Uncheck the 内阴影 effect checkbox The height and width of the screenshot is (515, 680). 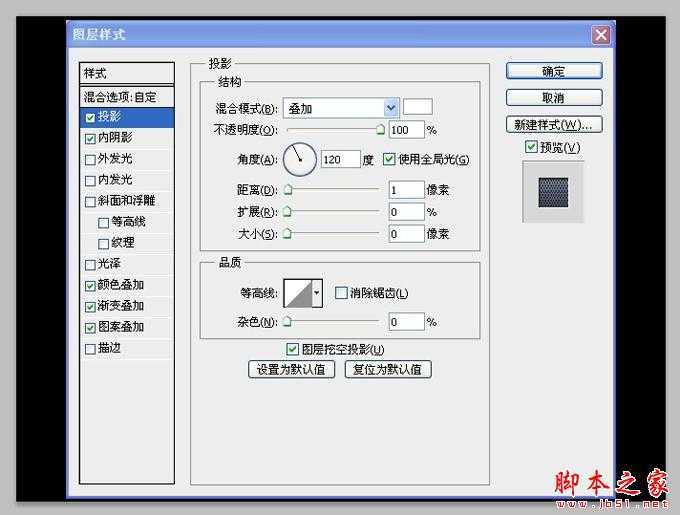tap(90, 139)
